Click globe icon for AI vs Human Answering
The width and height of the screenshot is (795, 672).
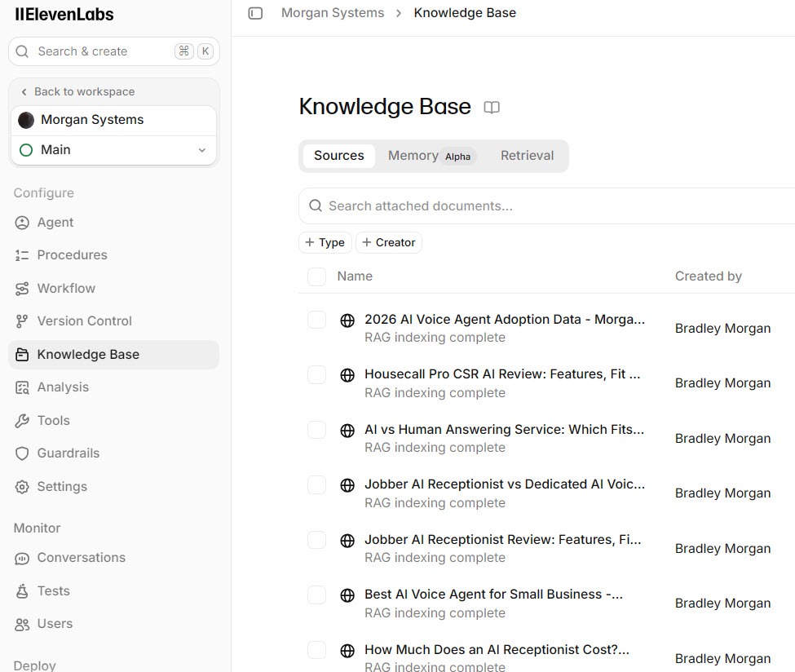pyautogui.click(x=347, y=431)
